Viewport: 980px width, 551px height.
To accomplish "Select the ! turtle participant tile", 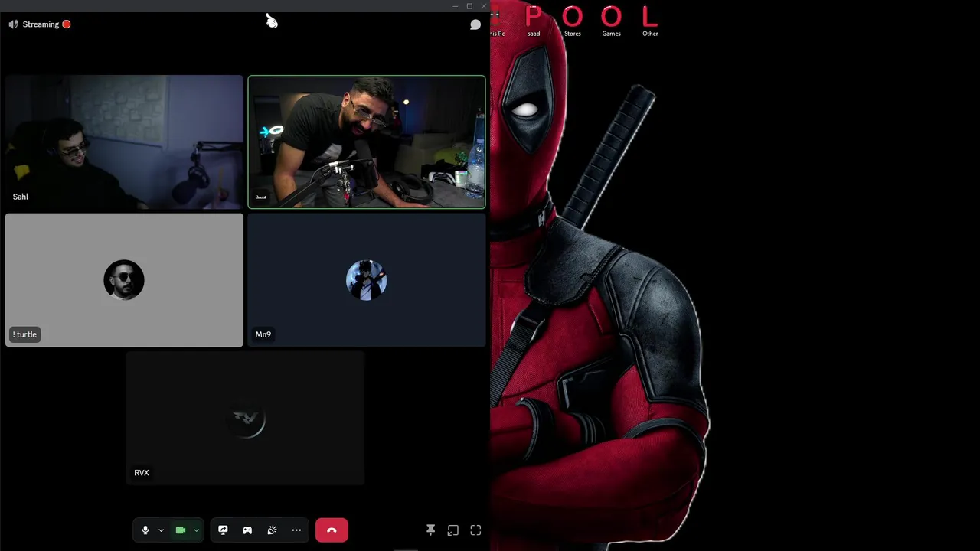I will 124,280.
